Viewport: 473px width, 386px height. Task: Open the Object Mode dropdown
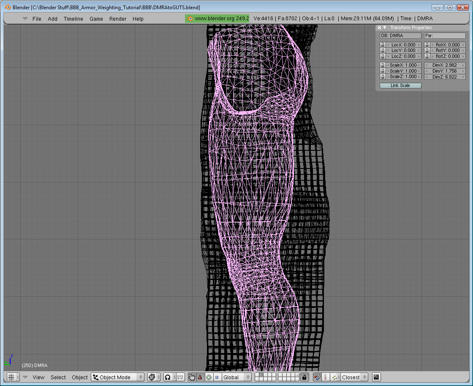tap(118, 377)
